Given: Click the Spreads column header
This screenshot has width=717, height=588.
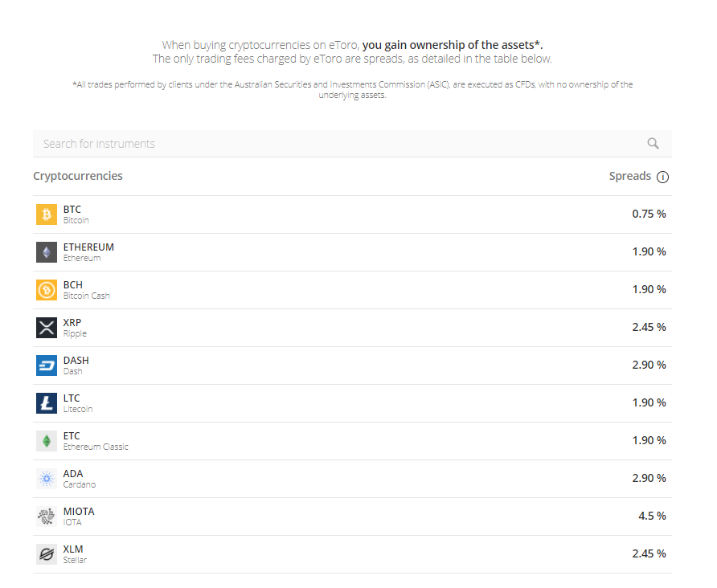Looking at the screenshot, I should (x=629, y=176).
